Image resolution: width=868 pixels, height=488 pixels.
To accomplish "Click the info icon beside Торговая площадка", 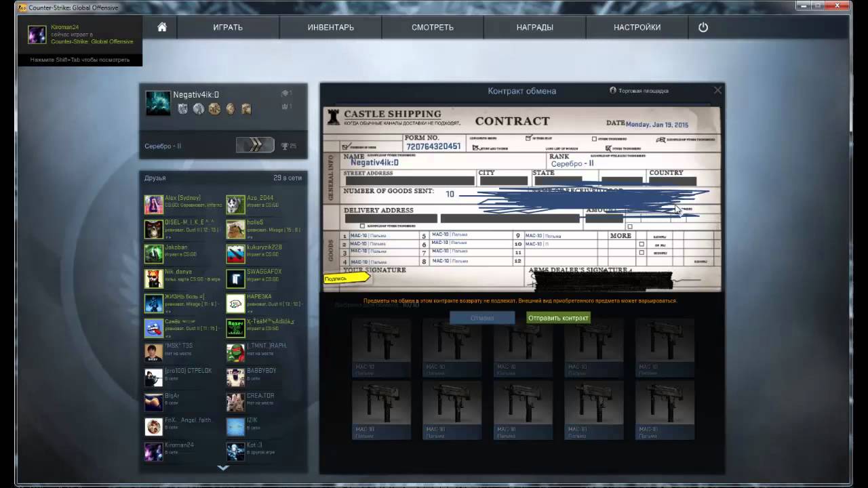I will pos(613,90).
